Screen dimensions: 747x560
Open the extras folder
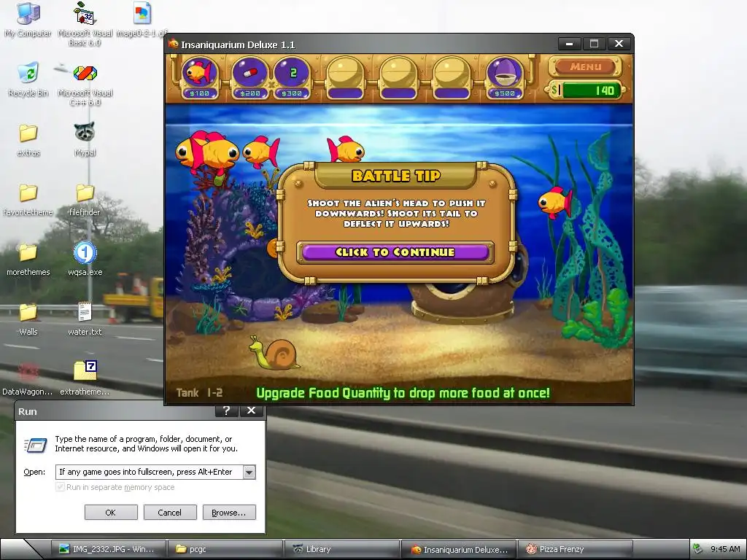28,139
